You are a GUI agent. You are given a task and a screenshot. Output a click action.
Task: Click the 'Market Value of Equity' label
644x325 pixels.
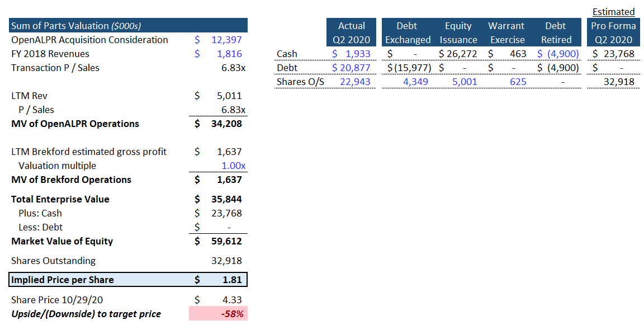click(x=62, y=241)
